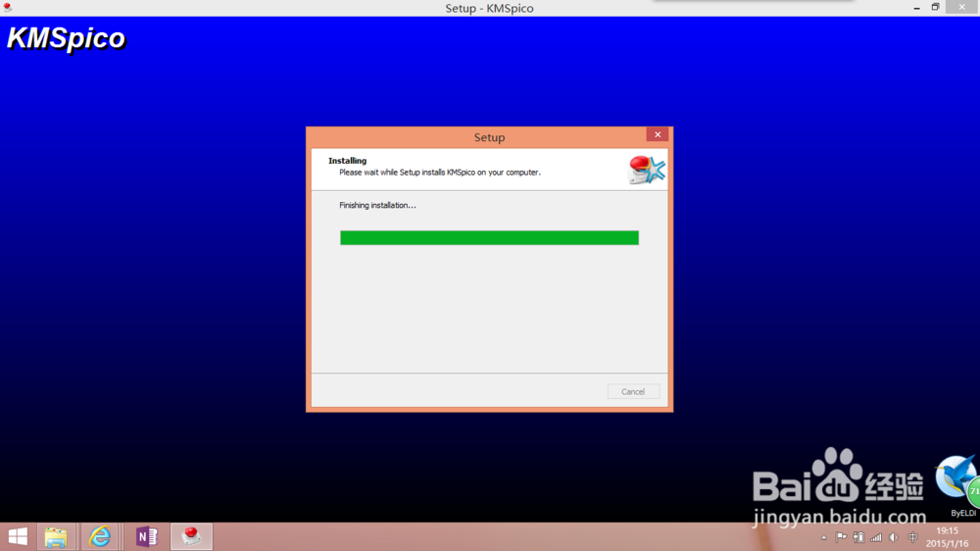The image size is (980, 551).
Task: Restore down the Setup - KMSpico window
Action: 936,8
